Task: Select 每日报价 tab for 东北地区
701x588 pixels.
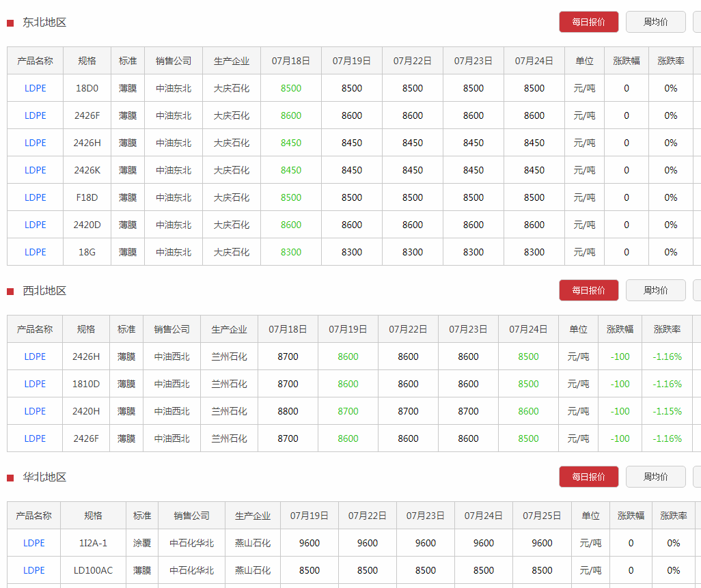Action: [588, 22]
